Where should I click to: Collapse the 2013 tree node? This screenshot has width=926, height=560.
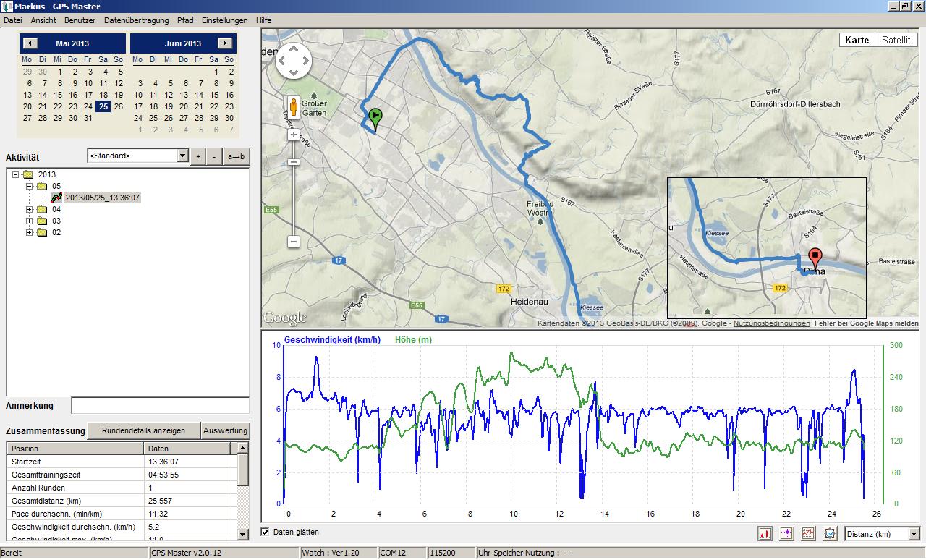point(17,174)
